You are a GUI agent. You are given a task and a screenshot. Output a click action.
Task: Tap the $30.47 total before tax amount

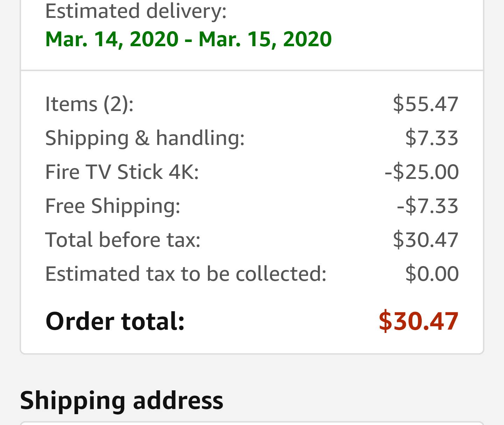click(x=425, y=240)
